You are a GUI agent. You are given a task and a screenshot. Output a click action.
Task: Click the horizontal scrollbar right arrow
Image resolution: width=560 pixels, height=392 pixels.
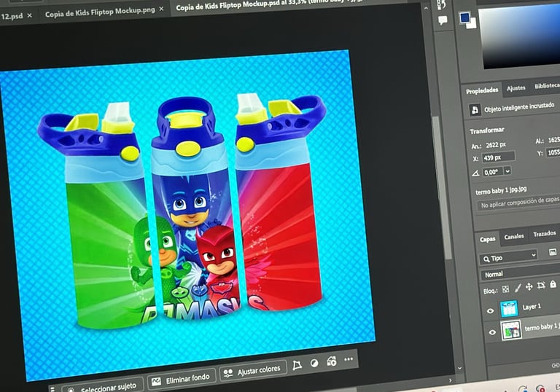[450, 380]
